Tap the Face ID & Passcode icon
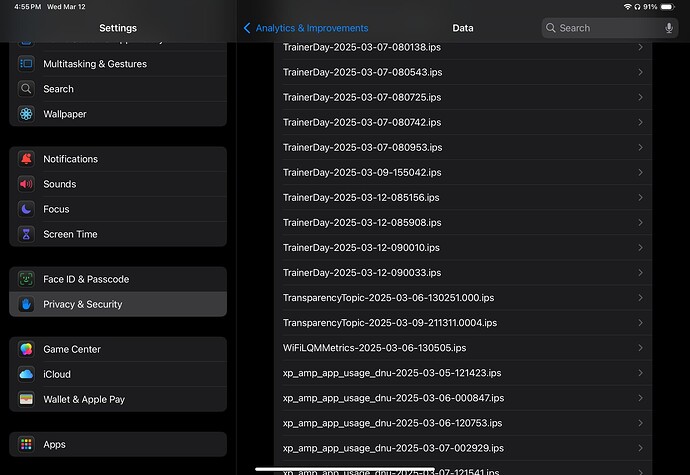The image size is (690, 475). click(x=26, y=279)
